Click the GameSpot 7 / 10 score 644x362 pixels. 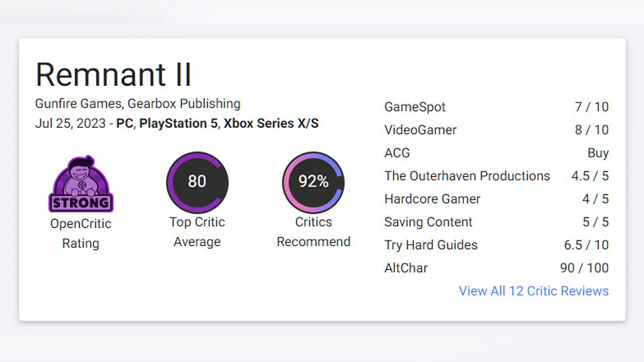click(591, 107)
